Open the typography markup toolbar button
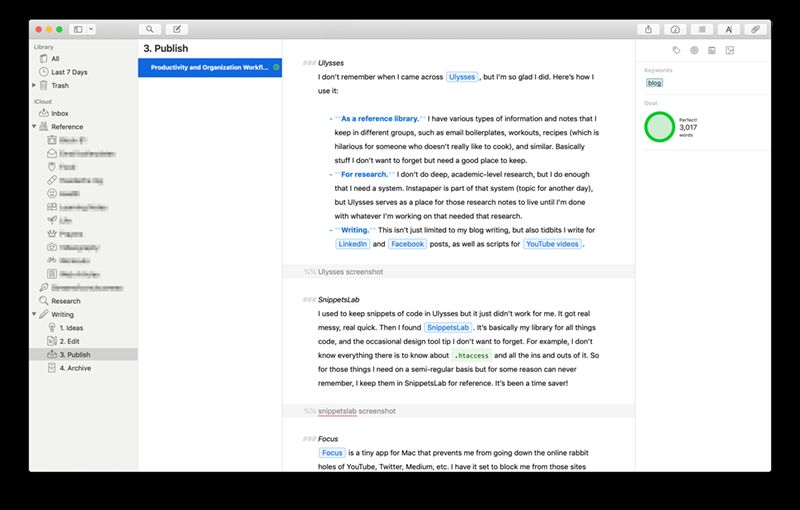This screenshot has height=510, width=800. coord(730,29)
